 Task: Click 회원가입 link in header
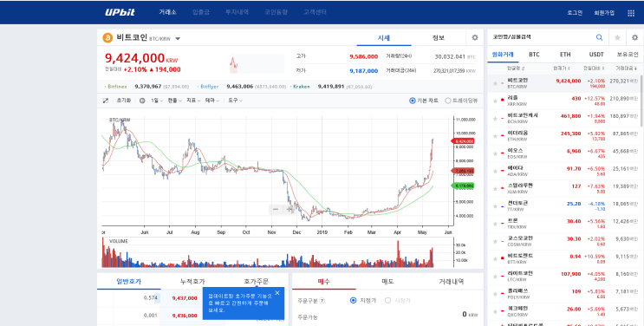(604, 13)
